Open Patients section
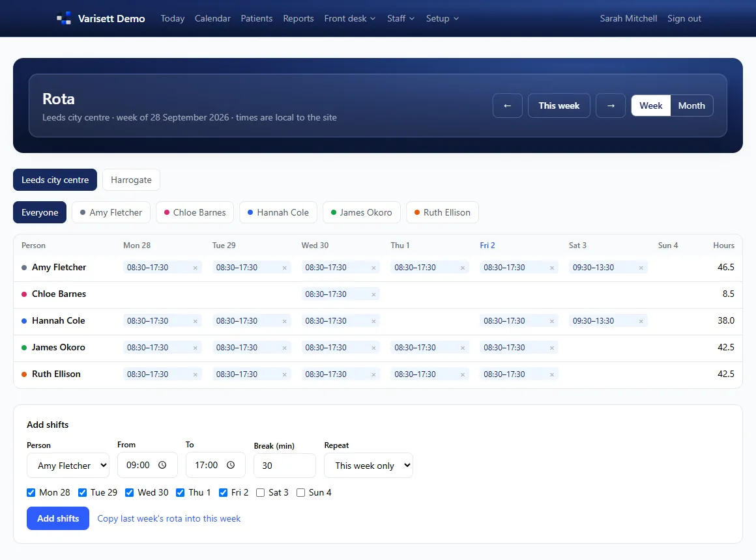The image size is (756, 560). 257,18
